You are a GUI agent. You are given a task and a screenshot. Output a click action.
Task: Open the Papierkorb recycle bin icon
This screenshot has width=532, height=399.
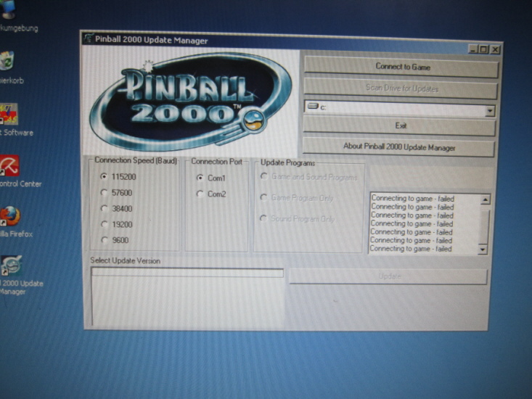click(7, 61)
